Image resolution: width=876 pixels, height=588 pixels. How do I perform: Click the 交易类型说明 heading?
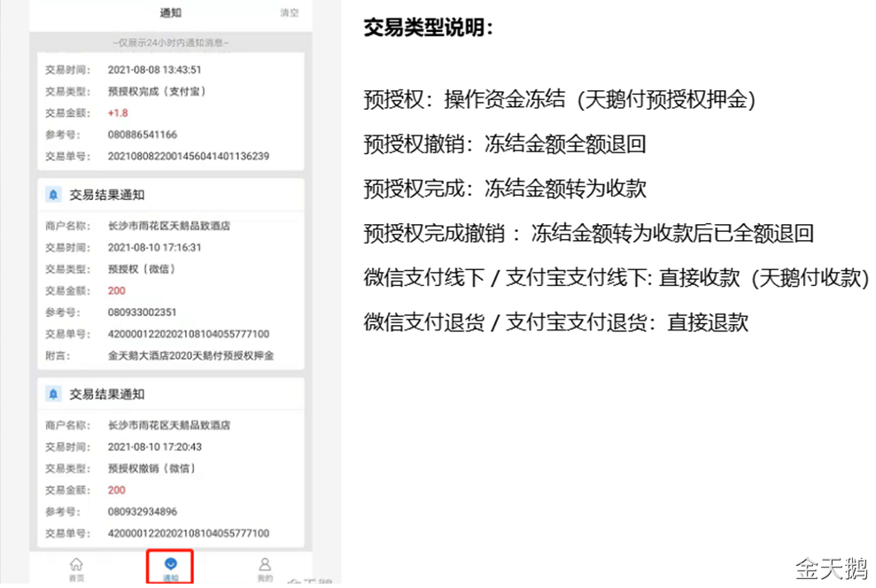429,27
